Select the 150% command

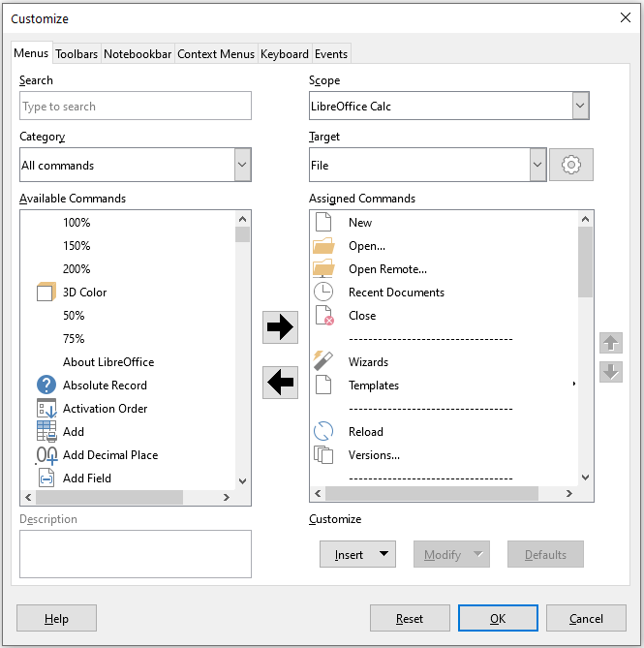pos(77,245)
